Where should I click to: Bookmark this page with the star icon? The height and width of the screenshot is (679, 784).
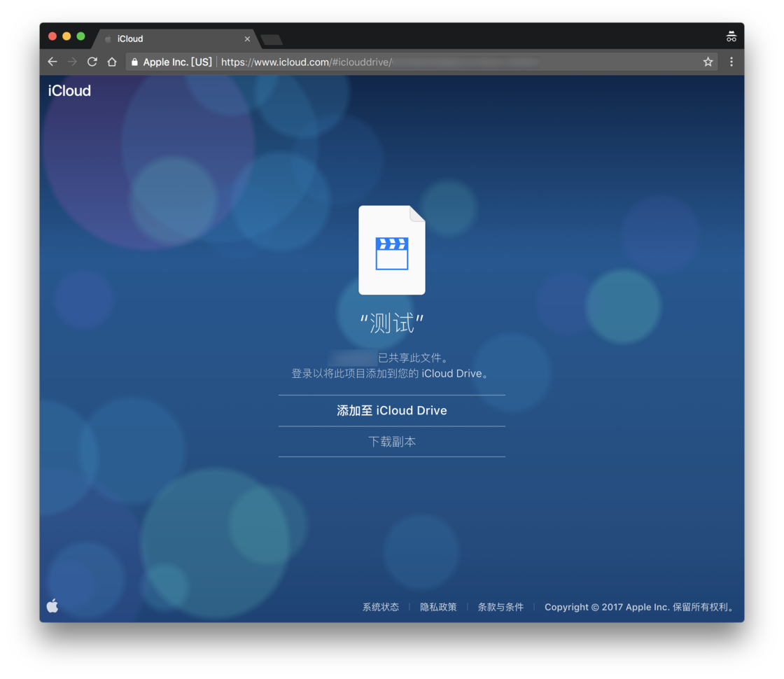point(707,62)
